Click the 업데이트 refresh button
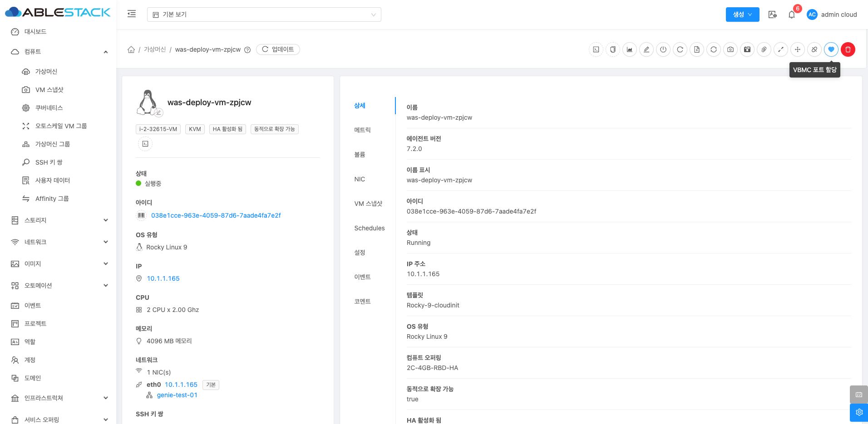Viewport: 868px width, 424px height. pyautogui.click(x=278, y=49)
